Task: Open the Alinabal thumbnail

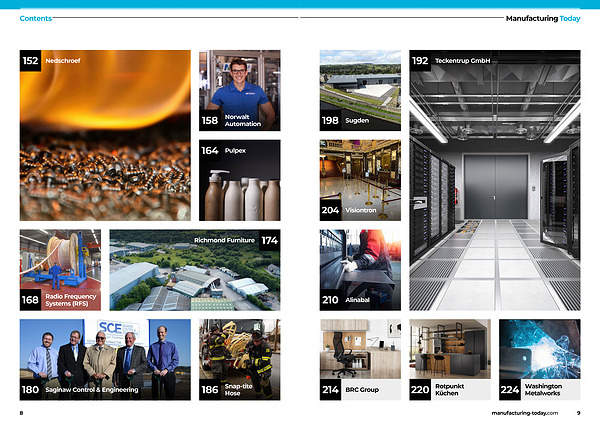Action: 360,270
